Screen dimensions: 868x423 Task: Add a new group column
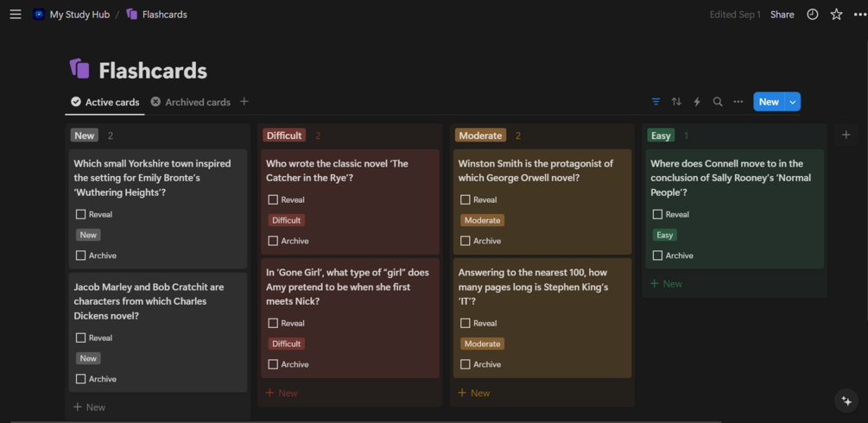pos(846,135)
